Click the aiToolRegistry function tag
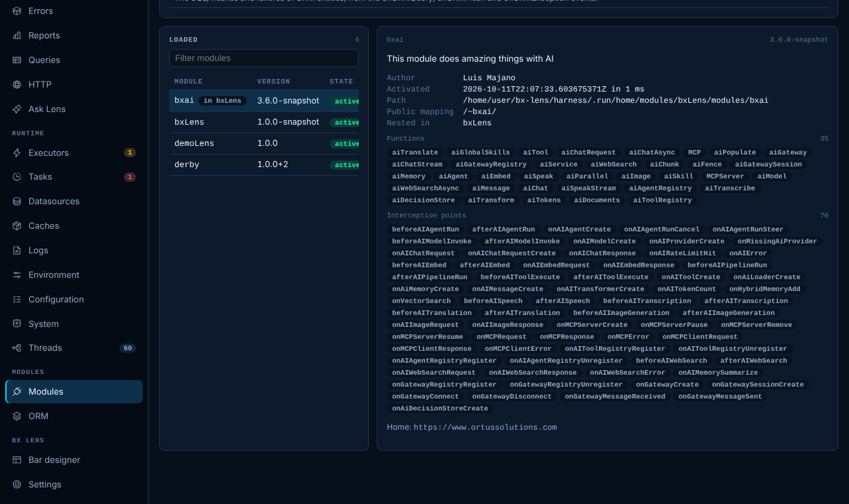This screenshot has height=504, width=849. pyautogui.click(x=662, y=200)
